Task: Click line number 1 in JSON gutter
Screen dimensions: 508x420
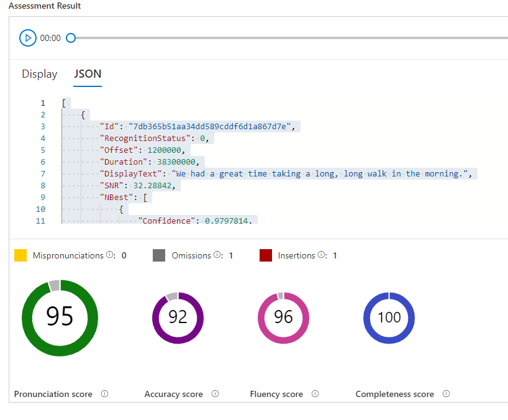Action: [43, 103]
